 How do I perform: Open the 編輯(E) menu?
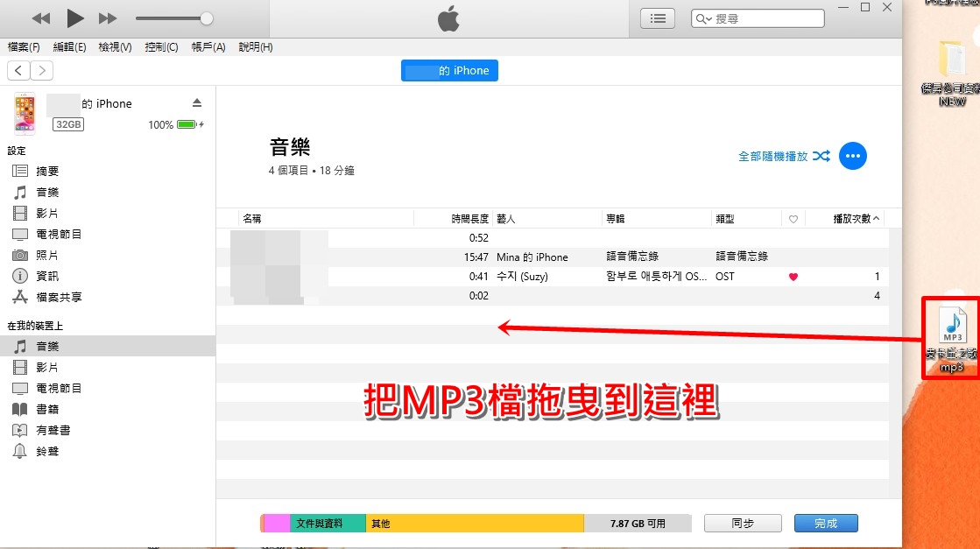pos(69,46)
